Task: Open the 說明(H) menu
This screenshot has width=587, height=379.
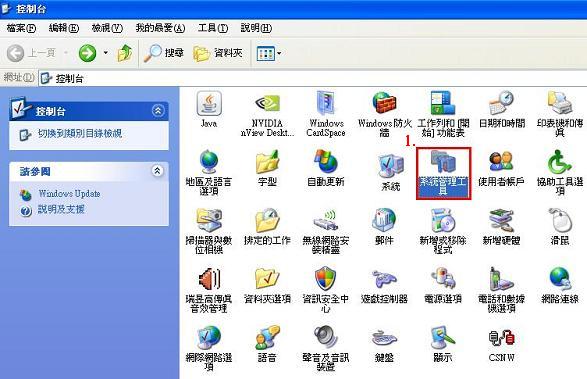Action: [x=256, y=28]
